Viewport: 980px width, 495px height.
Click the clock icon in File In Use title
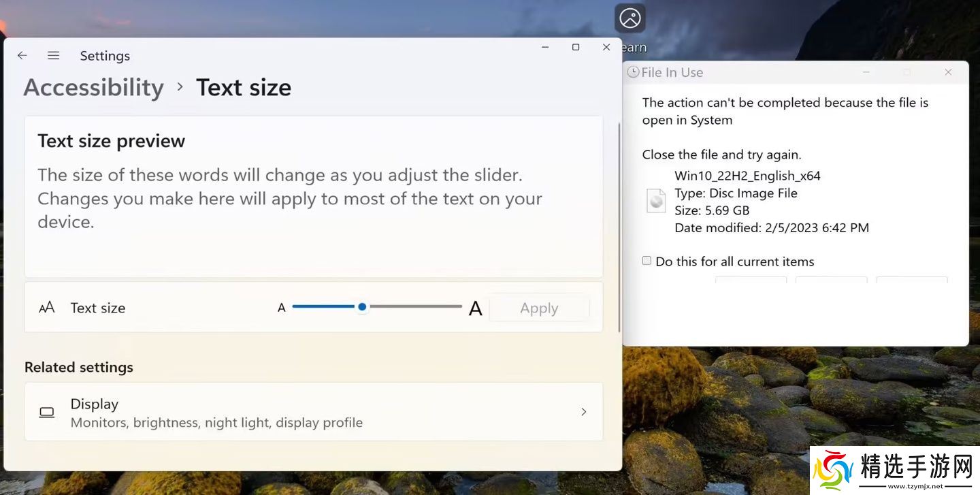tap(633, 72)
